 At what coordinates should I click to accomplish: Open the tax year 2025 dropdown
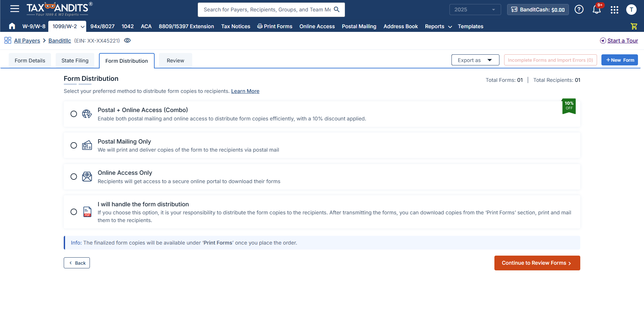tap(475, 9)
